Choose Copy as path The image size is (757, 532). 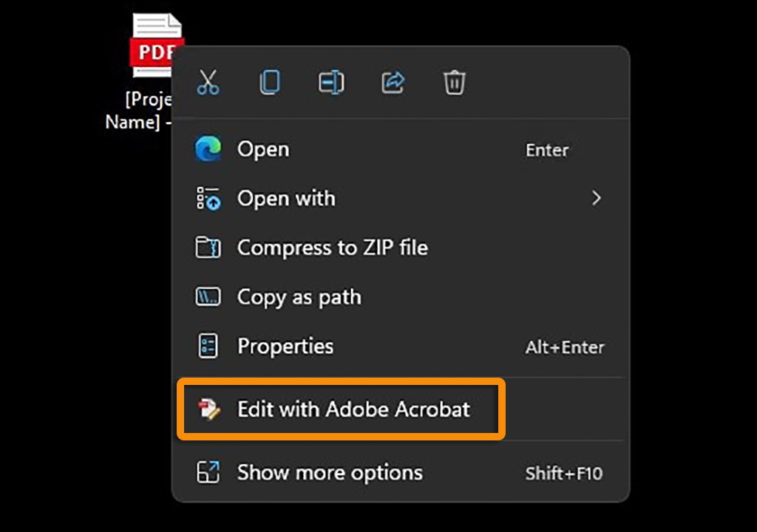coord(299,297)
